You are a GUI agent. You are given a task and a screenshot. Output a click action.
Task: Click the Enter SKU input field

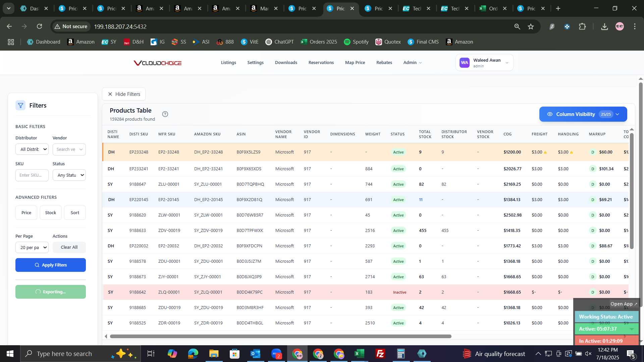coord(32,175)
